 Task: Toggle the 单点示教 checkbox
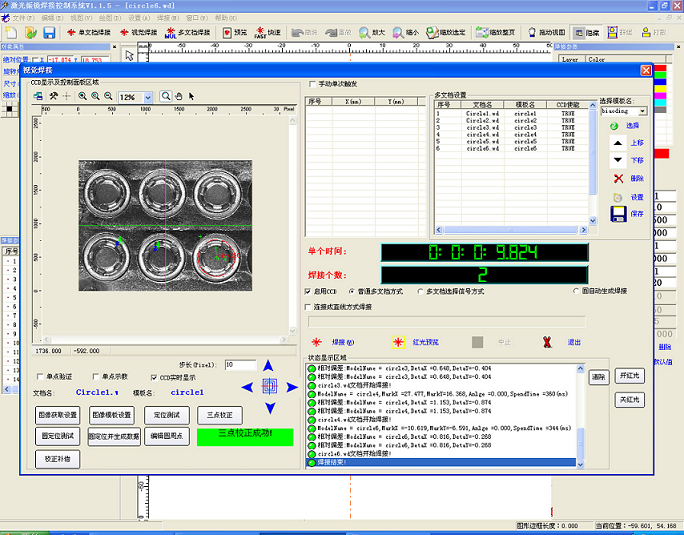coord(96,376)
